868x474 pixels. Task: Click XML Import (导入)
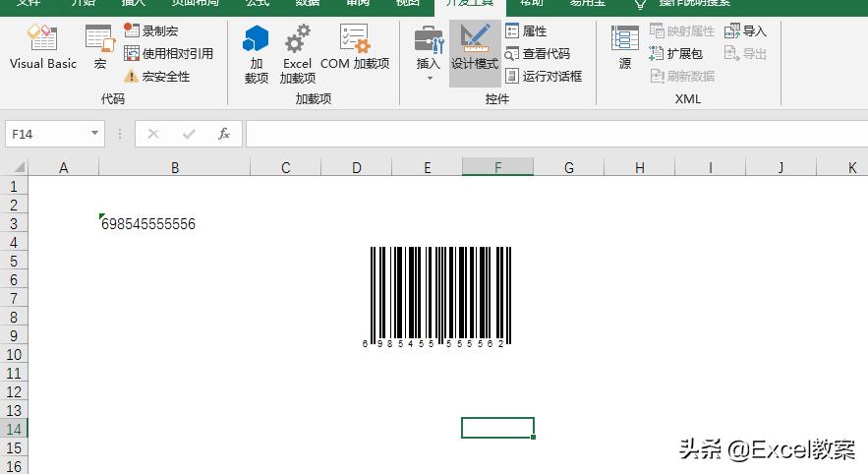[x=746, y=31]
